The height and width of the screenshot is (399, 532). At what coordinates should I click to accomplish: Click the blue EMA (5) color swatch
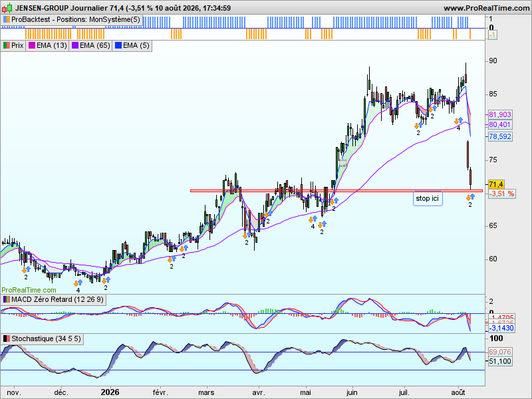point(118,45)
